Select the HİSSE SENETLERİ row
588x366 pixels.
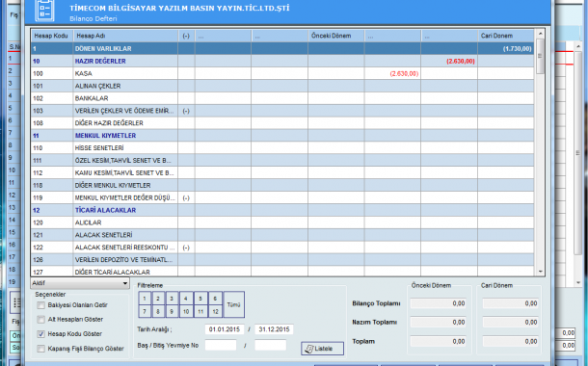[x=282, y=148]
